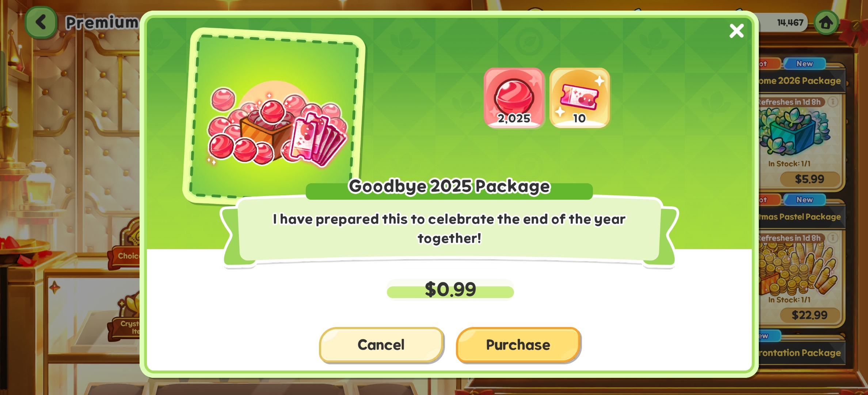Select the $22.99 price button

click(x=810, y=315)
